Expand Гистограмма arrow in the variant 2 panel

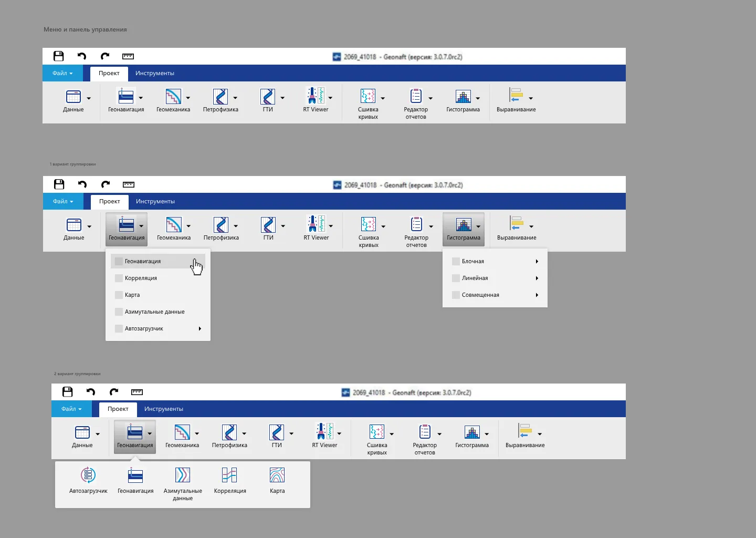click(x=487, y=434)
